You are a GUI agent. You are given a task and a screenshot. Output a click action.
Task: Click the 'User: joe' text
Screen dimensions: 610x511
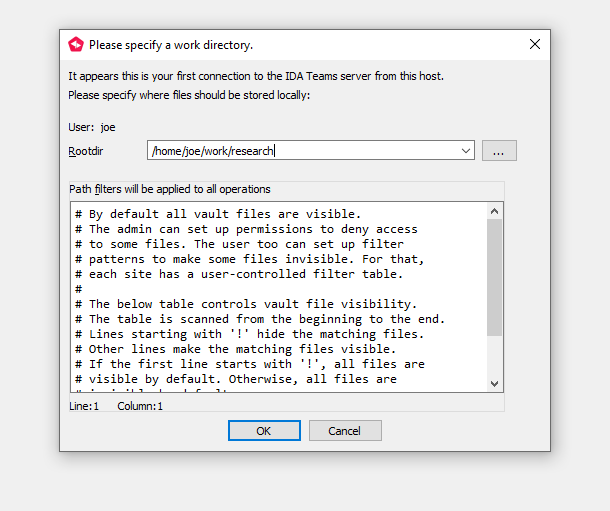tap(92, 127)
